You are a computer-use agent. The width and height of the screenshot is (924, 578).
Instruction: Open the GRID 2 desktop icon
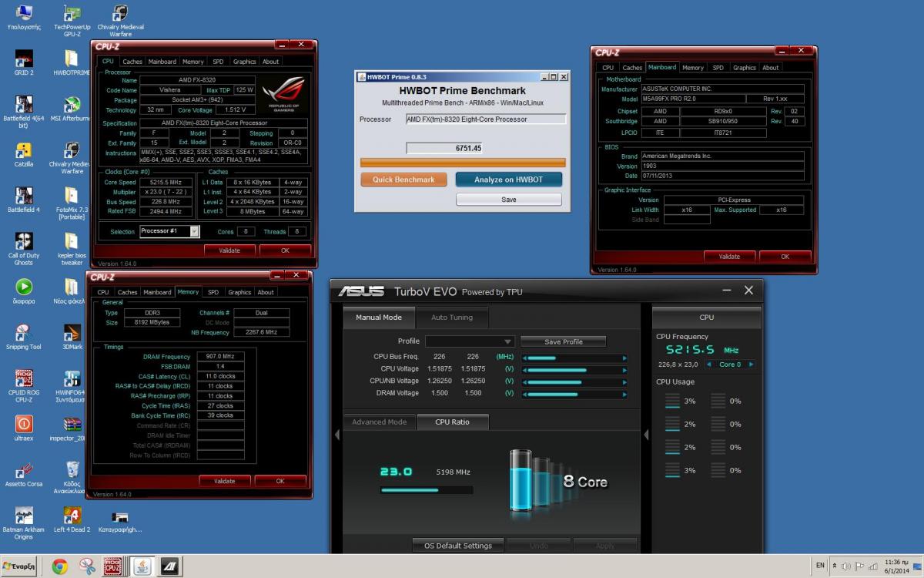24,63
